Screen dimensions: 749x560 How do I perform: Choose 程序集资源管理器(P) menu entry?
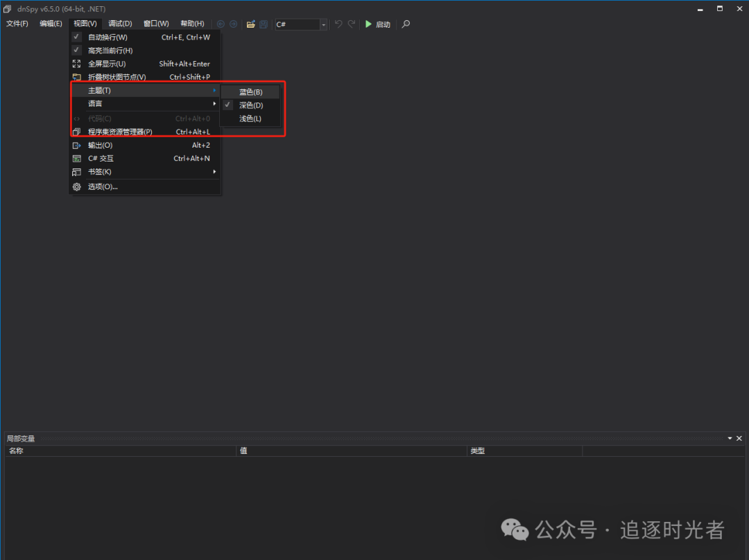(x=145, y=132)
